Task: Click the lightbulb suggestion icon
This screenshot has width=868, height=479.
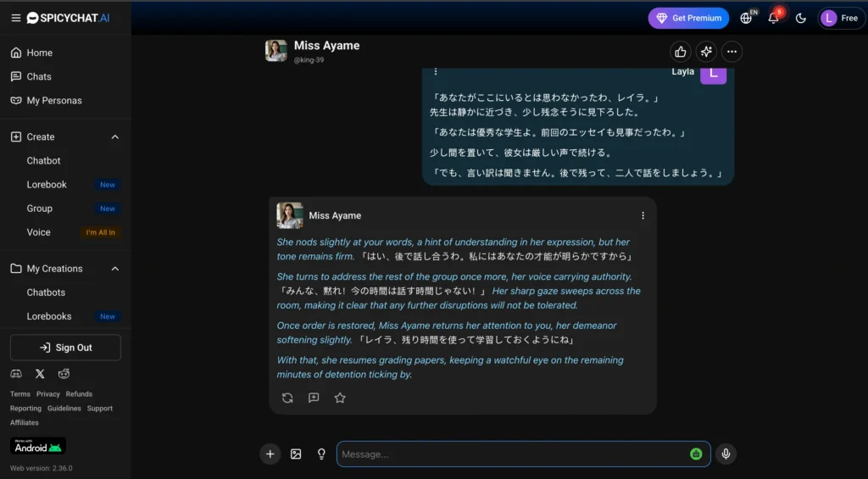Action: [x=321, y=454]
